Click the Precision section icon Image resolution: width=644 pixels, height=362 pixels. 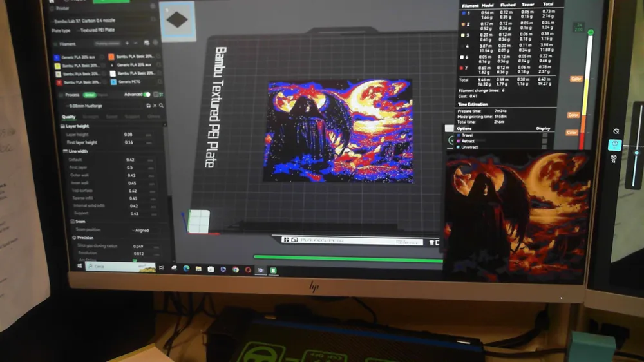click(74, 238)
